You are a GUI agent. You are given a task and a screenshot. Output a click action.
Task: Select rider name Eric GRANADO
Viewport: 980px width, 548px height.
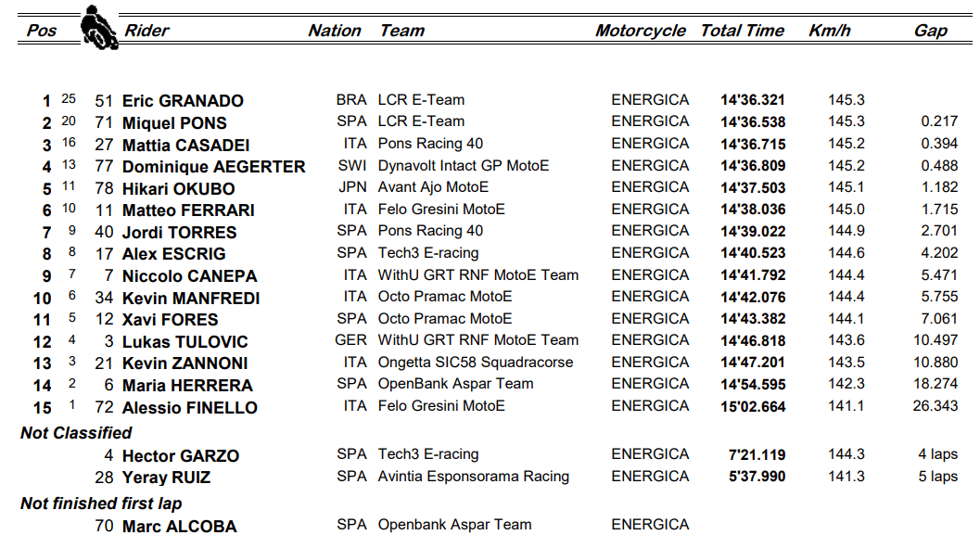pos(183,101)
